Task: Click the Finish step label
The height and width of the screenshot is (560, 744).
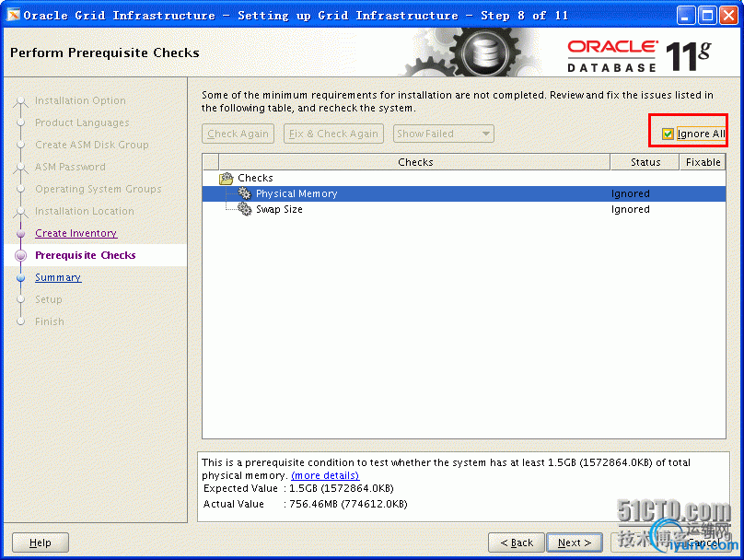Action: coord(50,321)
